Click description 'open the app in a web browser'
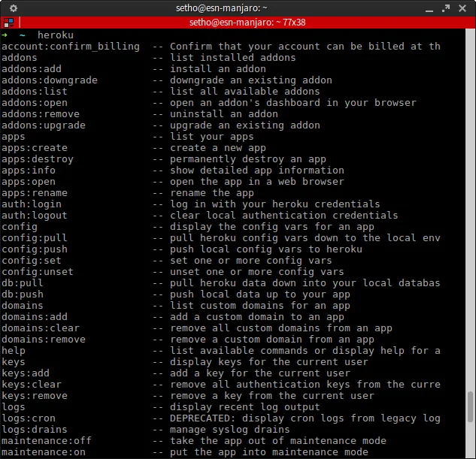This screenshot has height=459, width=476. [x=257, y=182]
